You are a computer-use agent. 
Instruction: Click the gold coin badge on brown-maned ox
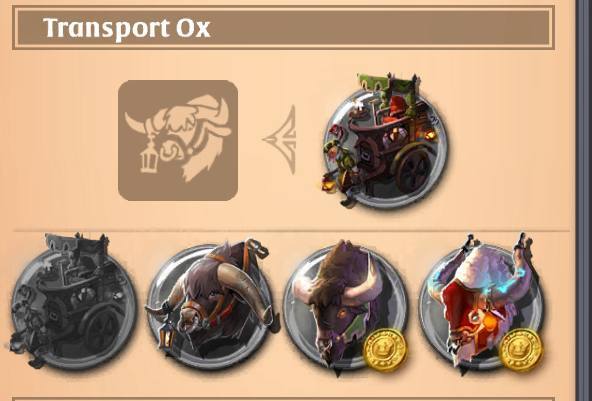[385, 351]
